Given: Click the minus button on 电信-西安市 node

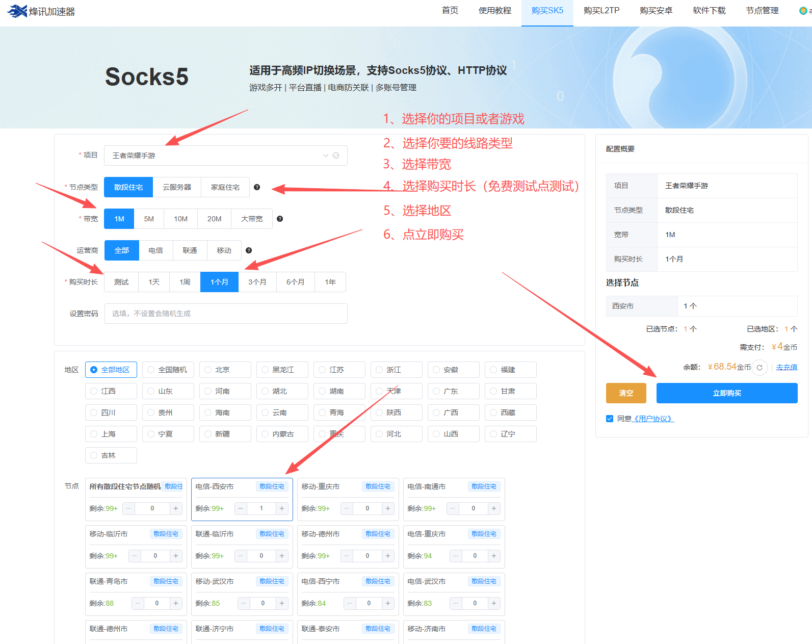Looking at the screenshot, I should point(241,508).
